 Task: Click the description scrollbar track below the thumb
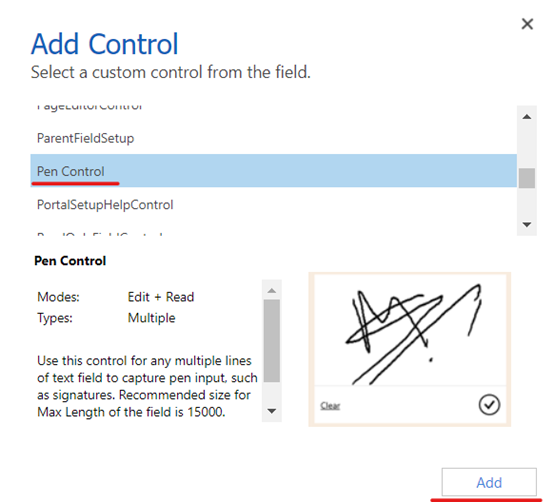(272, 393)
